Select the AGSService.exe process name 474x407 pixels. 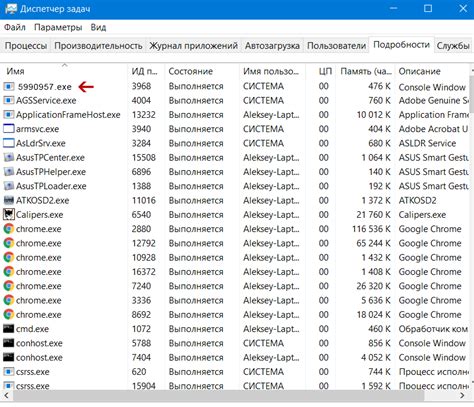[x=46, y=100]
